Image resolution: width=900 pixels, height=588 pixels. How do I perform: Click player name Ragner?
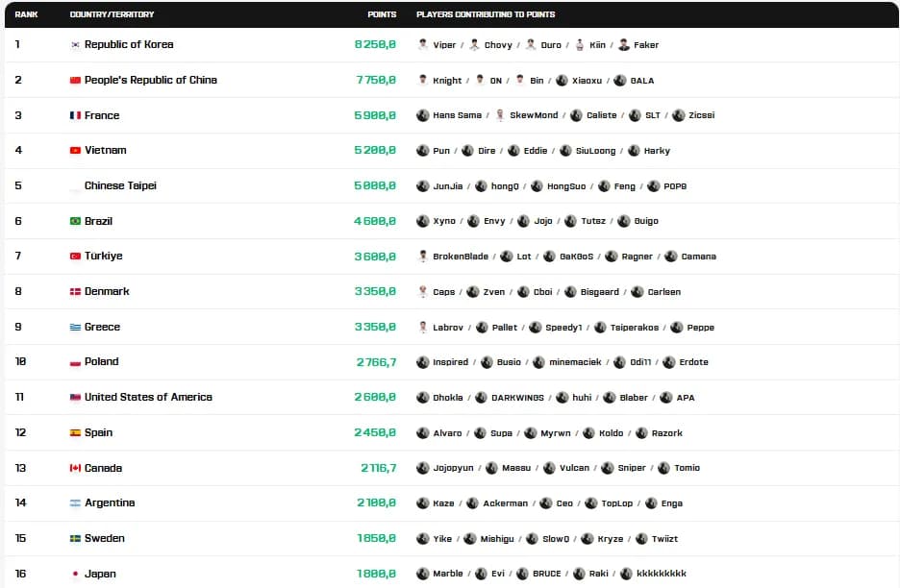[x=637, y=257]
